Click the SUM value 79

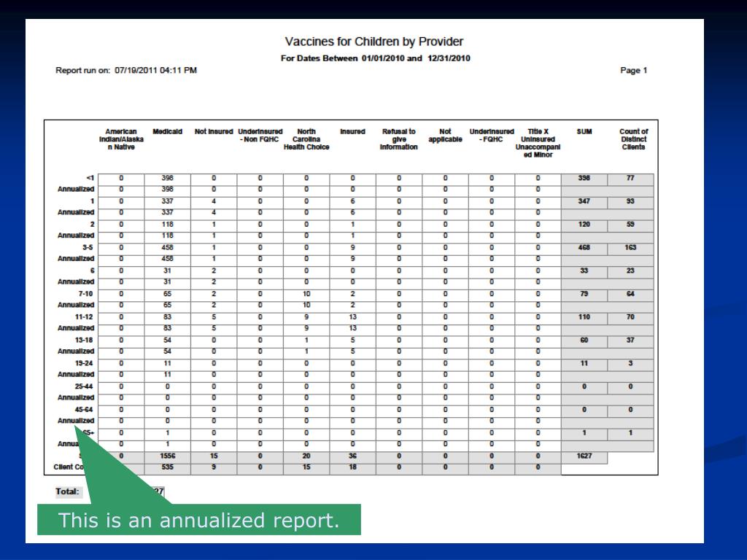pos(584,294)
